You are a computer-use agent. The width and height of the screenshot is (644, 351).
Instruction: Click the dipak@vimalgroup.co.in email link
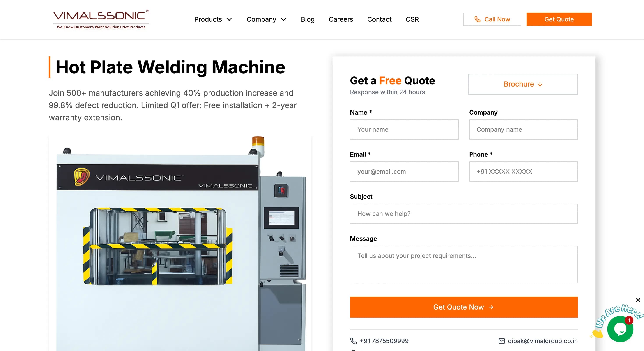click(x=543, y=341)
